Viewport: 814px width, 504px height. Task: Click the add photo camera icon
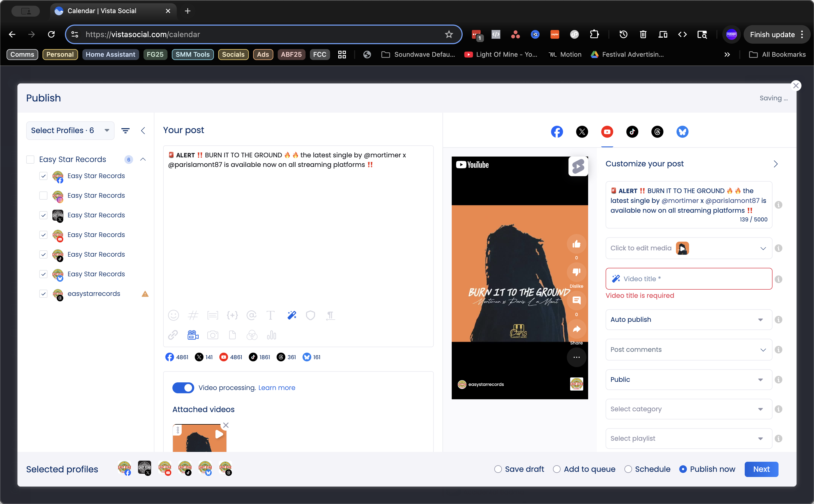coord(213,335)
